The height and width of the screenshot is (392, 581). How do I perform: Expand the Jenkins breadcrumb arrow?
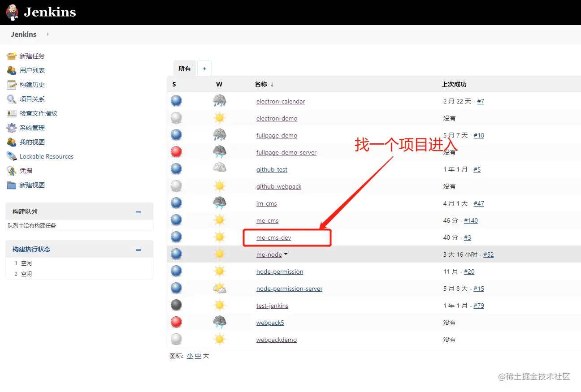pyautogui.click(x=48, y=34)
